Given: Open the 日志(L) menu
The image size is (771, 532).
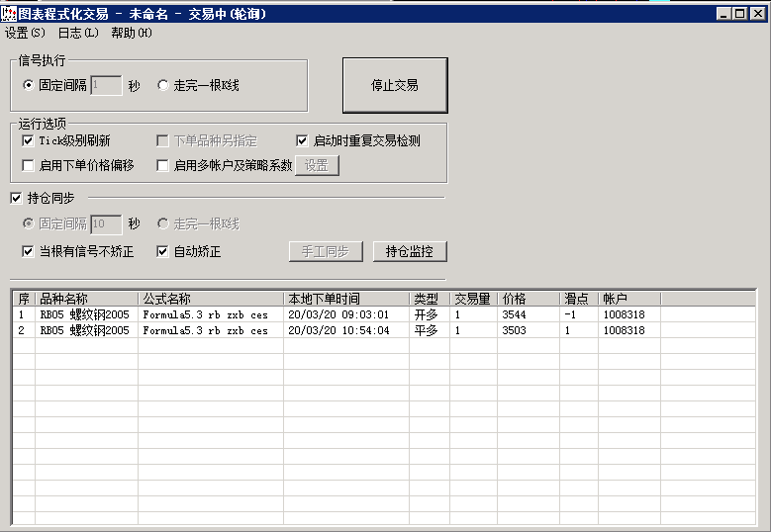Looking at the screenshot, I should (78, 33).
